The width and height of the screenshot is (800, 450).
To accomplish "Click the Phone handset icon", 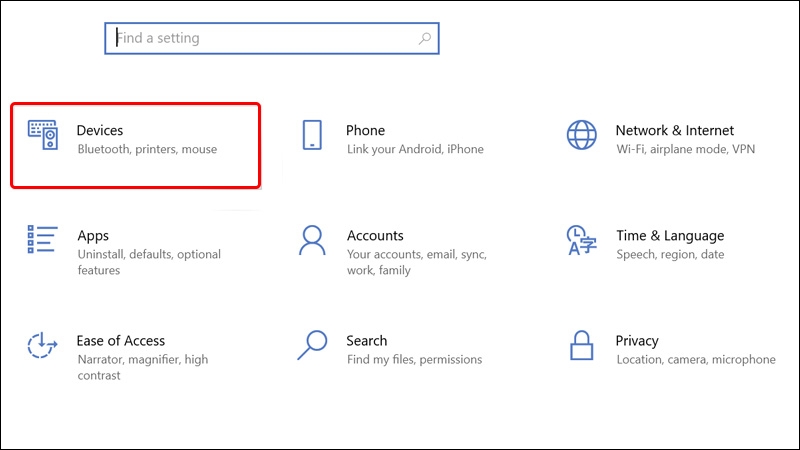I will [312, 135].
